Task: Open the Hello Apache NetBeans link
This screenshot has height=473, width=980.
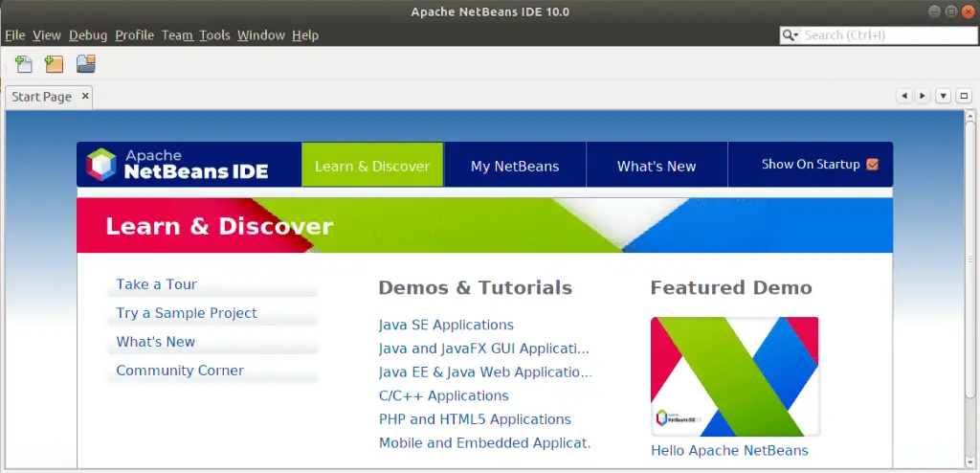Action: [729, 450]
